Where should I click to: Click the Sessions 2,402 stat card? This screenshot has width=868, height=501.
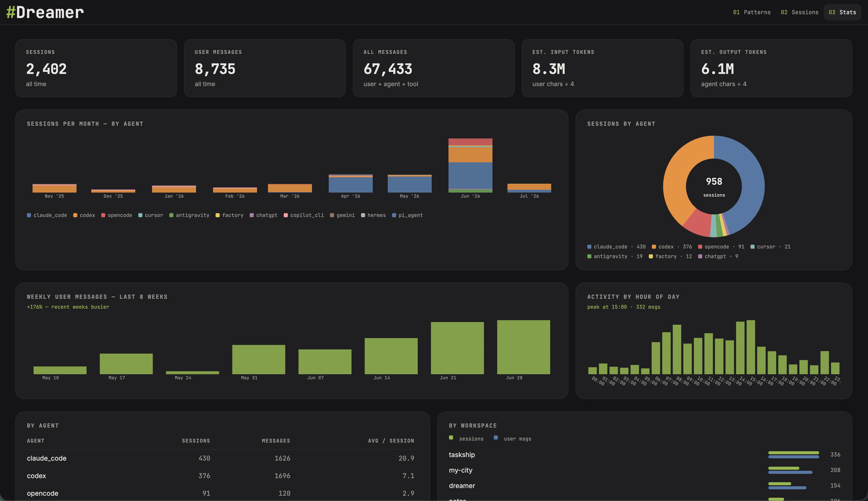tap(96, 68)
